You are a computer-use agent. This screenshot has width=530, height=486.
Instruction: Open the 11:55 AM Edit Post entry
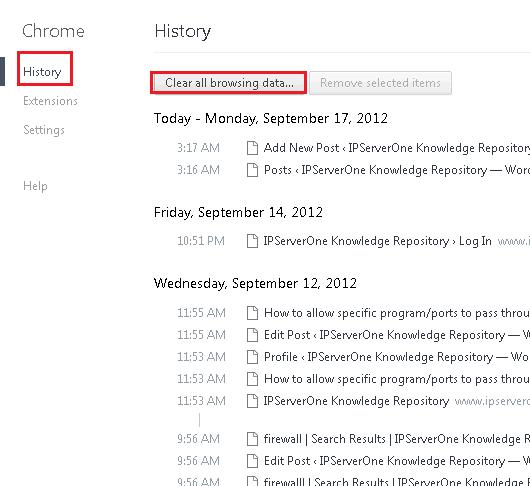click(x=396, y=335)
